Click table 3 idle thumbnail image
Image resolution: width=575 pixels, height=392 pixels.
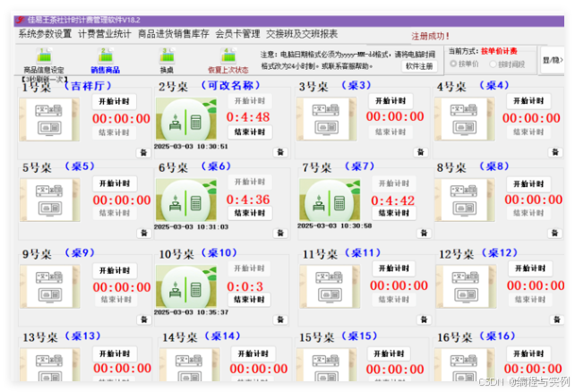point(326,119)
